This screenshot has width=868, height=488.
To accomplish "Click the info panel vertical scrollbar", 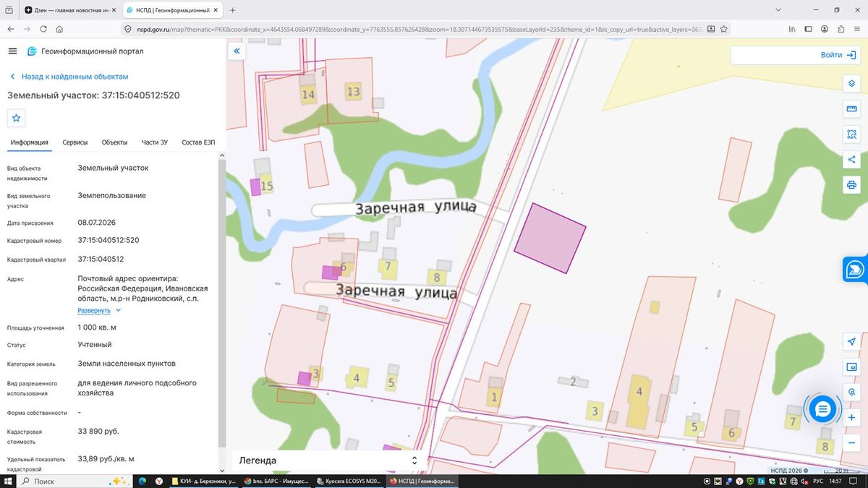I will coord(222,304).
